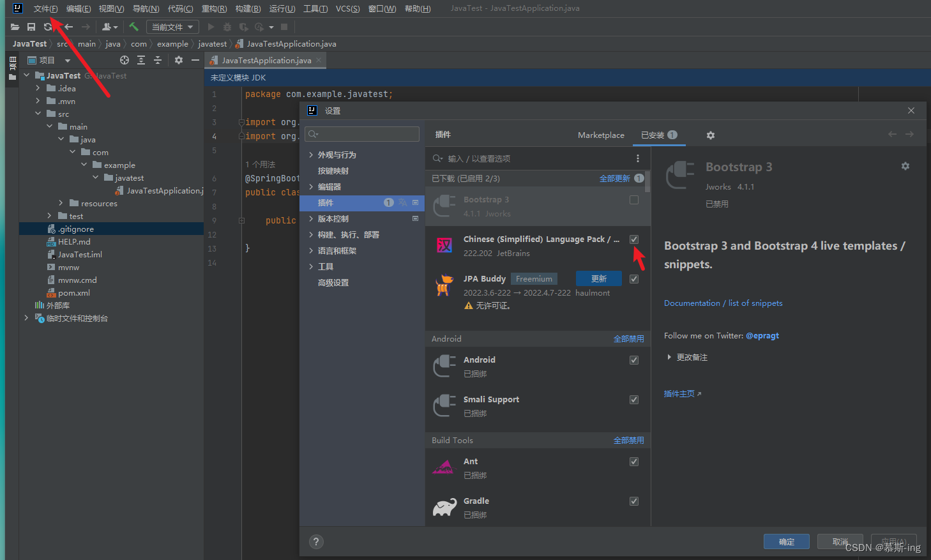Expand the .idea folder in project tree
931x560 pixels.
[38, 88]
